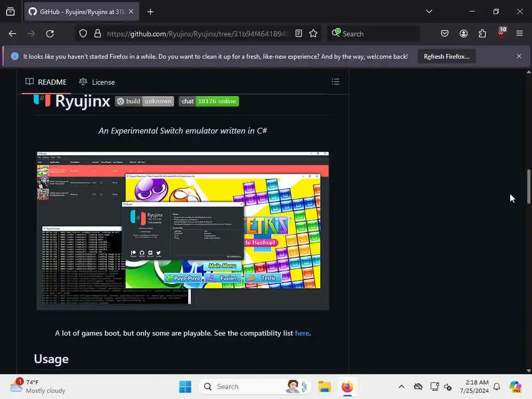Close the GitHub Ryujinx browser tab
Viewport: 532px width, 399px height.
131,12
